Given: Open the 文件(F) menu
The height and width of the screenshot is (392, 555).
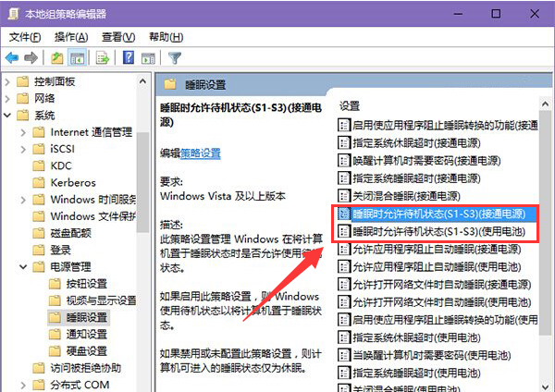Looking at the screenshot, I should [26, 36].
